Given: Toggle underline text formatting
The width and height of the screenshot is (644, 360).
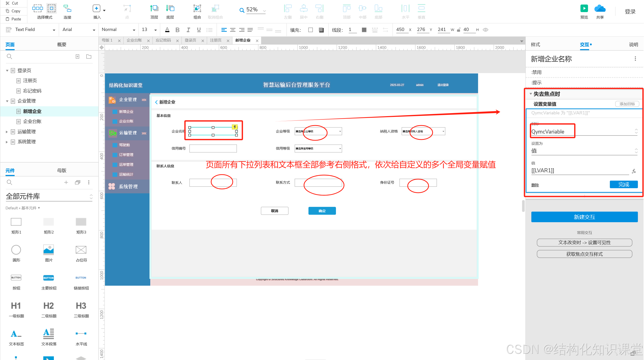Looking at the screenshot, I should coord(199,30).
